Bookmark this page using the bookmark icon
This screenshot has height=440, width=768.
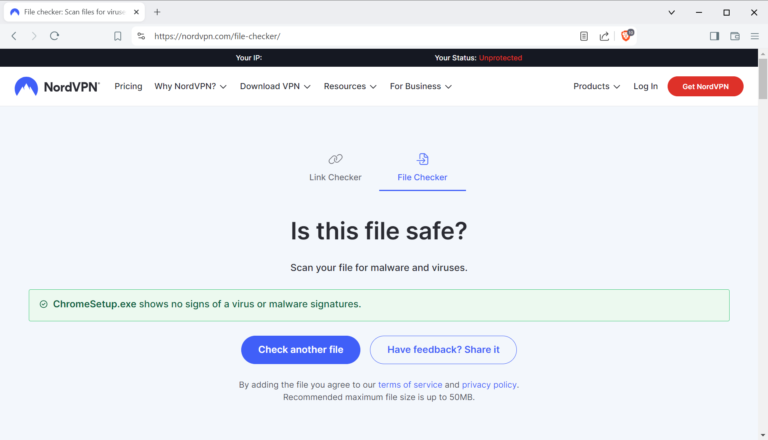(x=118, y=36)
